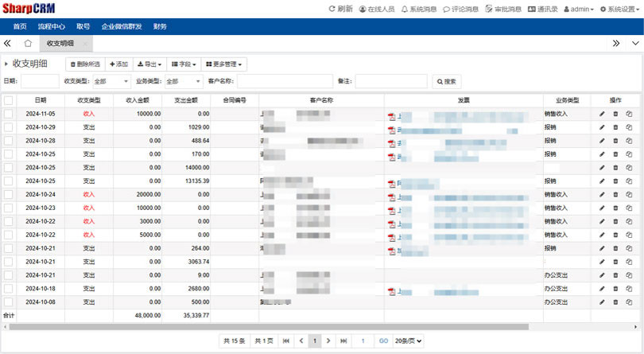Click the trash icon in the 2024-10-29 row
Screen dimensions: 644x354
(x=615, y=127)
